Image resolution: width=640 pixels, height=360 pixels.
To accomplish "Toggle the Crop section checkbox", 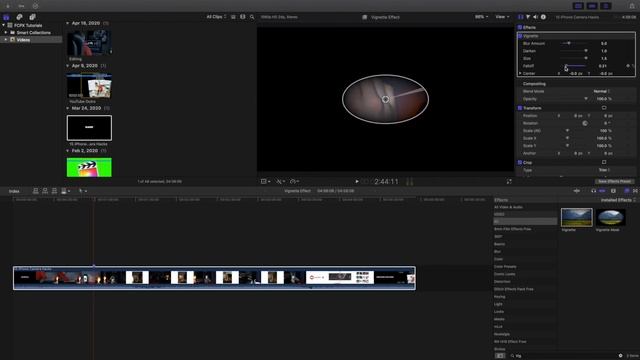I will click(520, 162).
